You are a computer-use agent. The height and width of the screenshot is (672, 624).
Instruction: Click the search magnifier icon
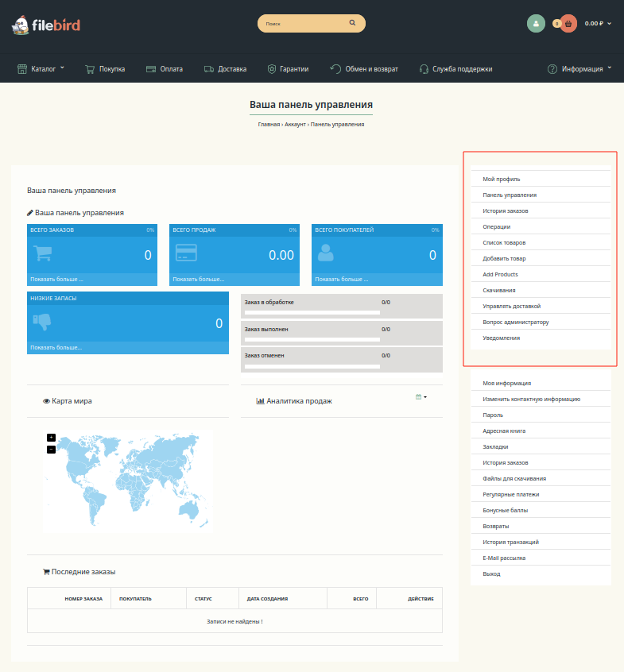352,24
